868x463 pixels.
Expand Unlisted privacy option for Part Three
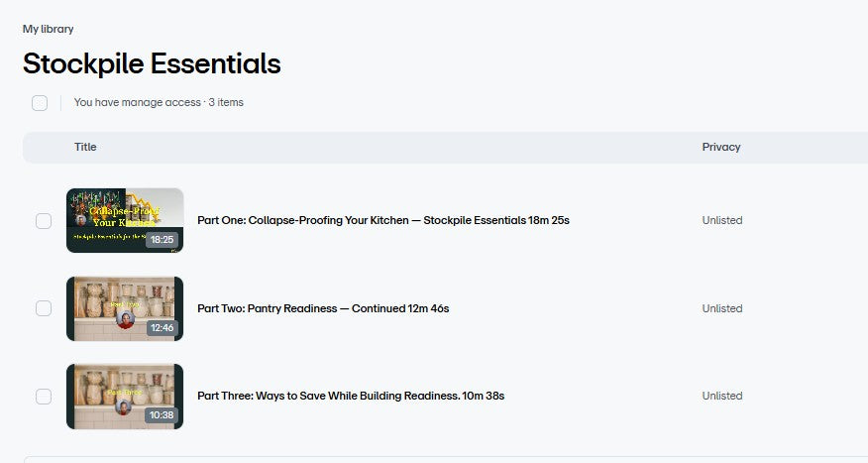(721, 396)
